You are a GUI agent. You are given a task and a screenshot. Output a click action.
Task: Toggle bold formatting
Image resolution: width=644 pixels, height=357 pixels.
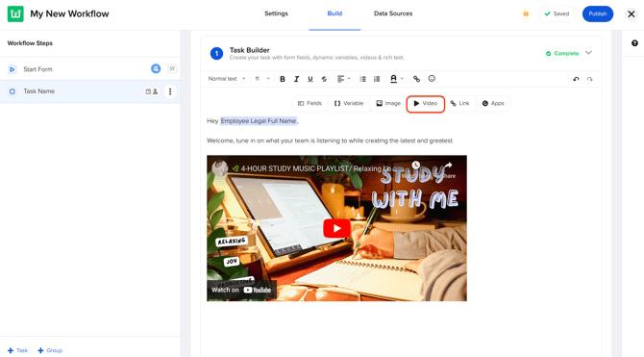click(x=283, y=79)
